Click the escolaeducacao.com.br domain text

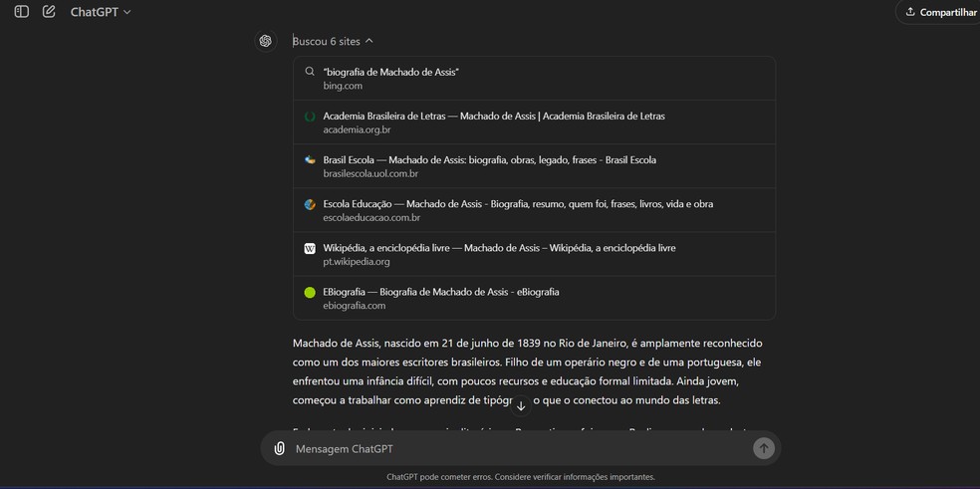(x=371, y=218)
